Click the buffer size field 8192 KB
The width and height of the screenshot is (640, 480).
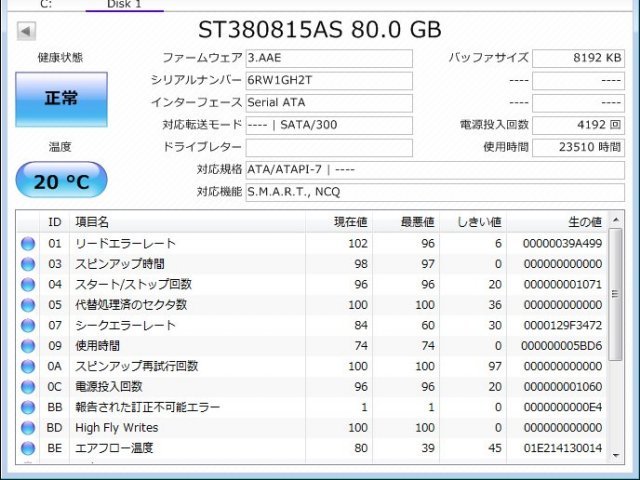pyautogui.click(x=578, y=58)
